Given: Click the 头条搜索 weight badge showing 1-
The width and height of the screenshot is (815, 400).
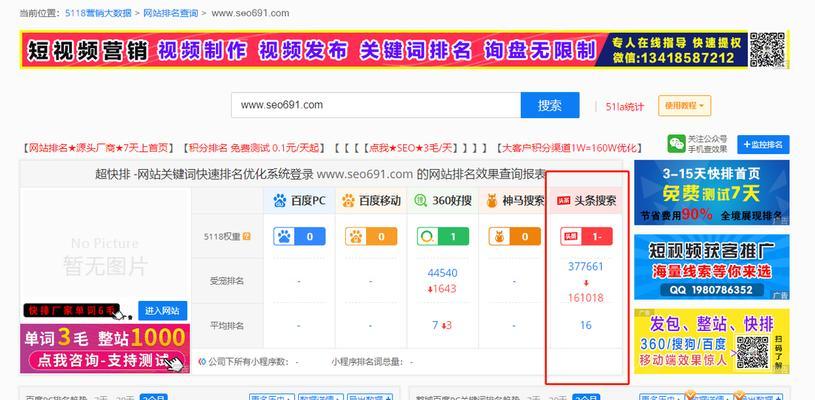Looking at the screenshot, I should tap(586, 236).
